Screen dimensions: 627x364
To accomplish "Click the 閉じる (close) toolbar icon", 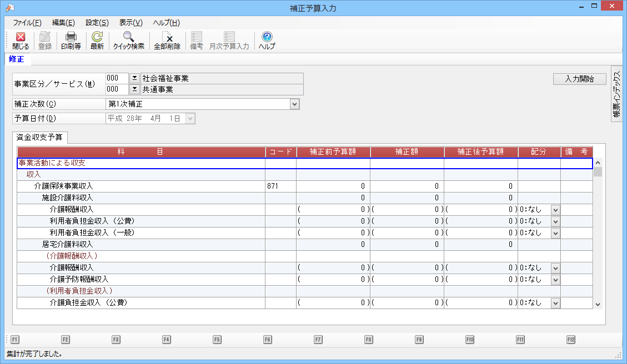I will 21,41.
